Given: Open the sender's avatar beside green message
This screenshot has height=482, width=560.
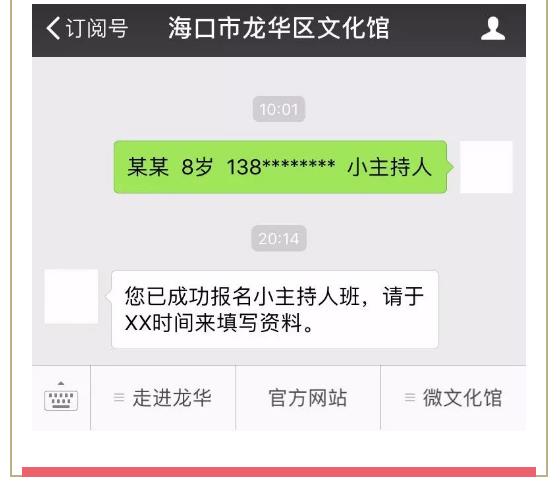Looking at the screenshot, I should [486, 167].
